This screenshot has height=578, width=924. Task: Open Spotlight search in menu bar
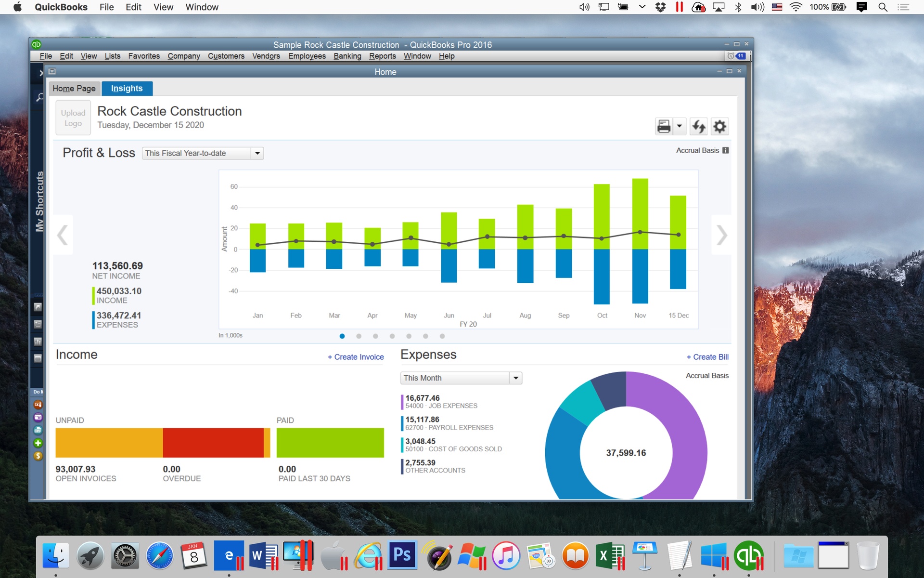883,7
